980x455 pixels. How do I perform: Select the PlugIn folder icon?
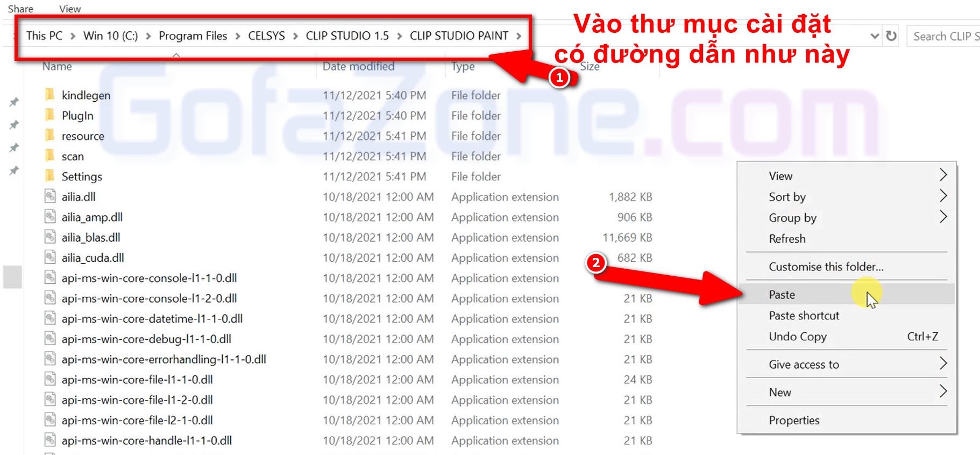point(49,115)
